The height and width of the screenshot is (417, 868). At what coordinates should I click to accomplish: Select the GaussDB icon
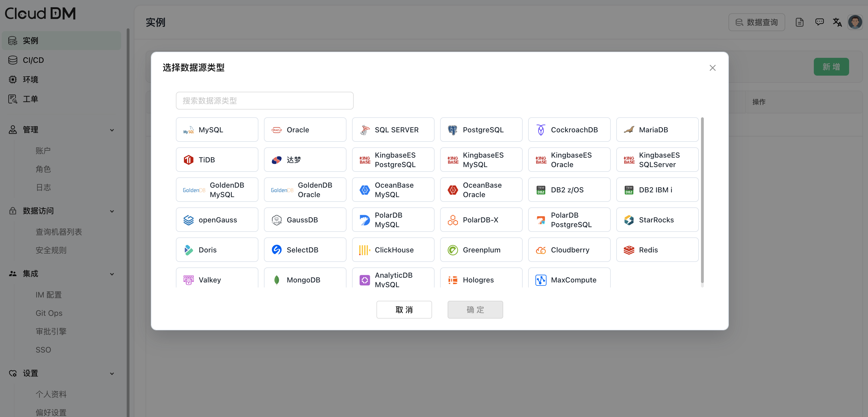coord(277,220)
